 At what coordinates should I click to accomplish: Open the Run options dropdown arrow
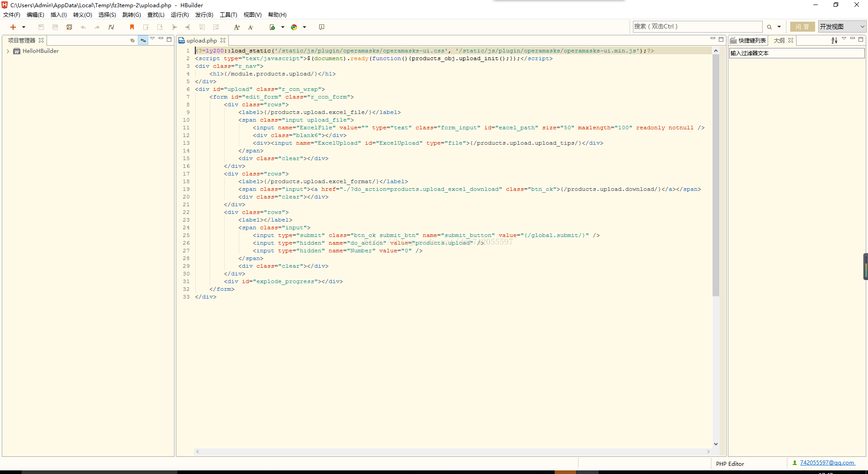tap(283, 27)
